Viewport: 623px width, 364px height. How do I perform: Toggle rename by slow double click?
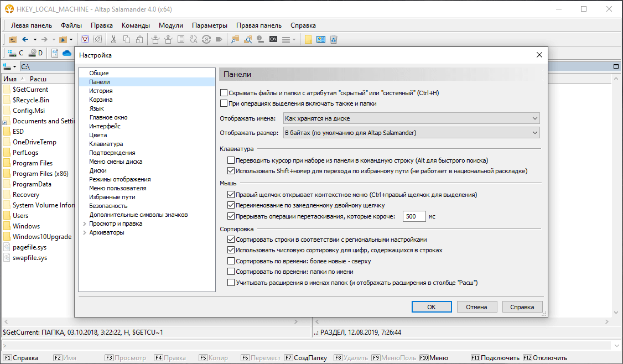[x=231, y=205]
